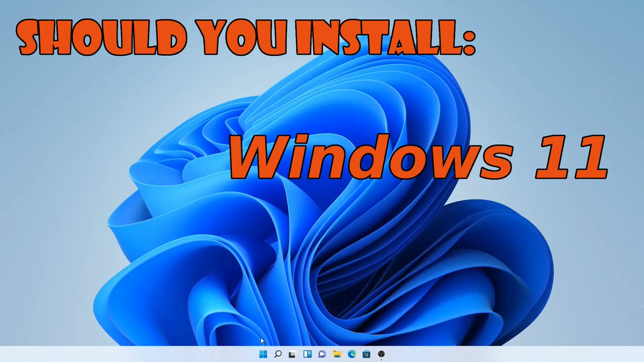The image size is (644, 362).
Task: Open Microsoft Store from taskbar
Action: pyautogui.click(x=367, y=354)
